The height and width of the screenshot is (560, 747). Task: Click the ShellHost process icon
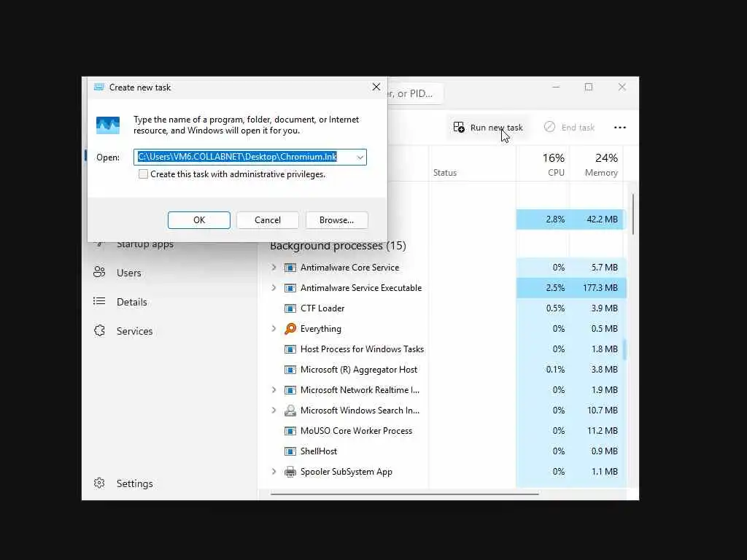[290, 451]
